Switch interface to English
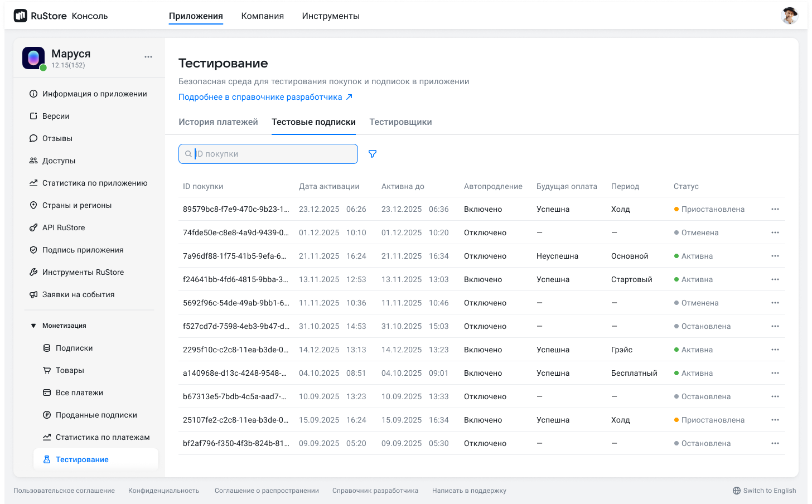The image size is (812, 504). (769, 491)
